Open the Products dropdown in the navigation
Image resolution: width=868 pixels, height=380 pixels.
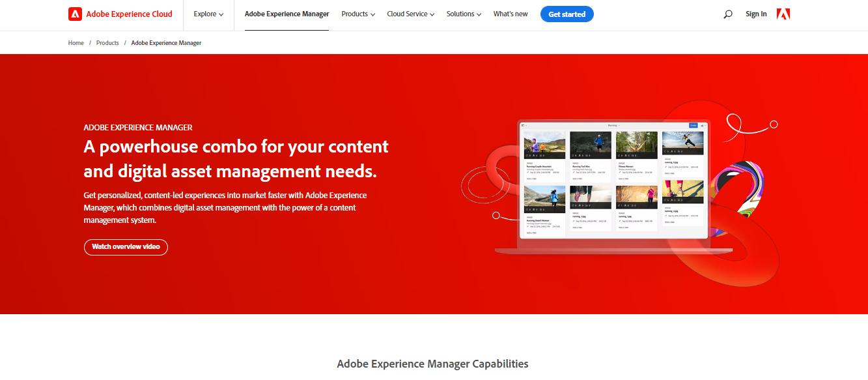[357, 13]
